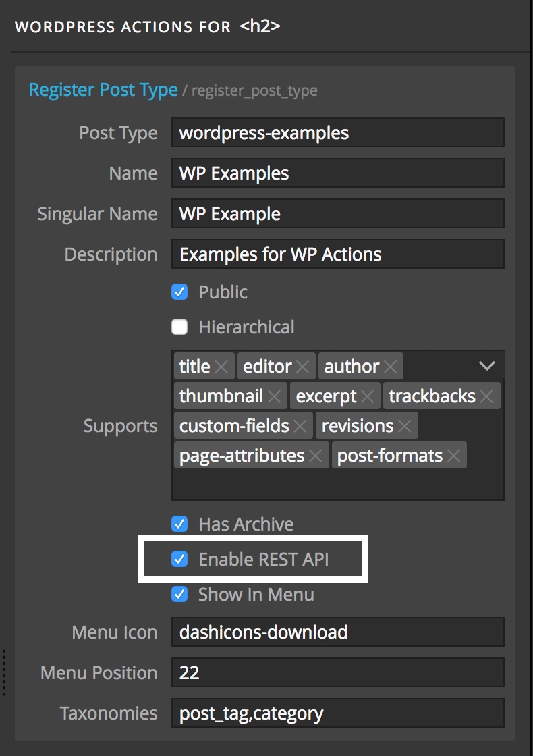Image resolution: width=533 pixels, height=756 pixels.
Task: Remove the trackbacks tag
Action: click(x=486, y=396)
